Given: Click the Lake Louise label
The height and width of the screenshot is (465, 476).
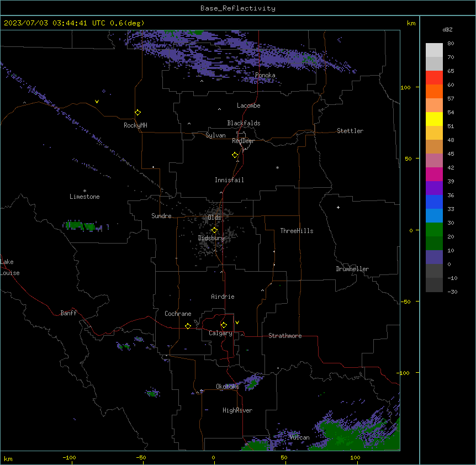Looking at the screenshot, I should click(10, 267).
